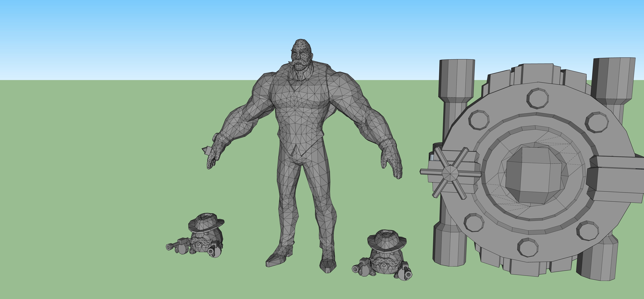Click the upper-left bolt on the vault door
The height and width of the screenshot is (299, 644).
pos(478,120)
